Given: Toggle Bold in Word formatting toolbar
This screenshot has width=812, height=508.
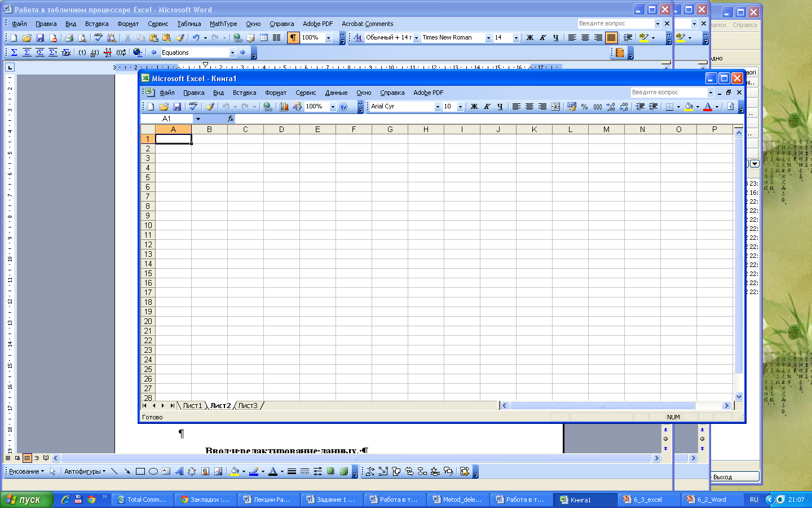Looking at the screenshot, I should point(530,38).
